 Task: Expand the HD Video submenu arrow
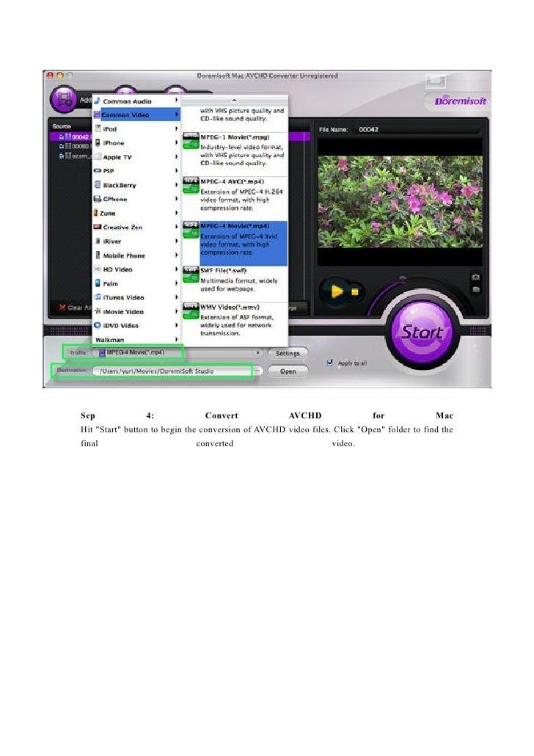pos(176,269)
